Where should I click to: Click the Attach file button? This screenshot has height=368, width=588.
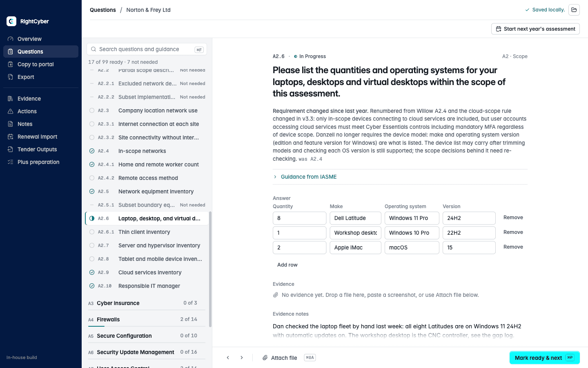pos(289,358)
